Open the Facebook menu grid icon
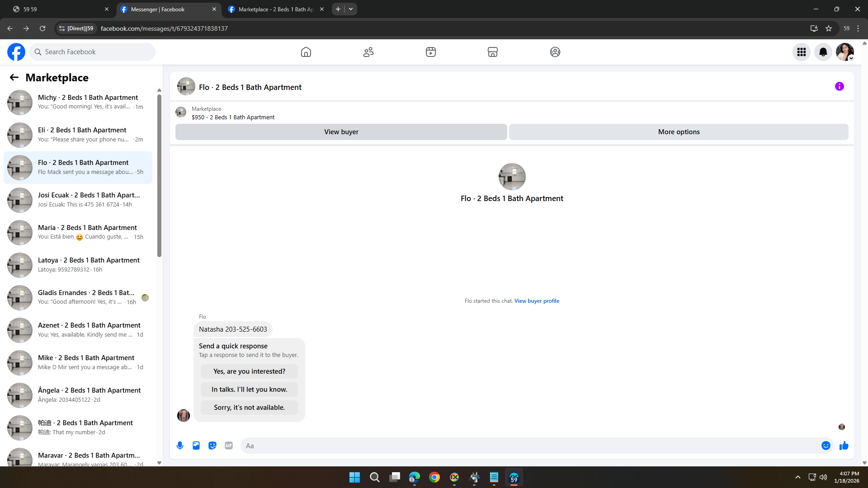 [x=802, y=52]
